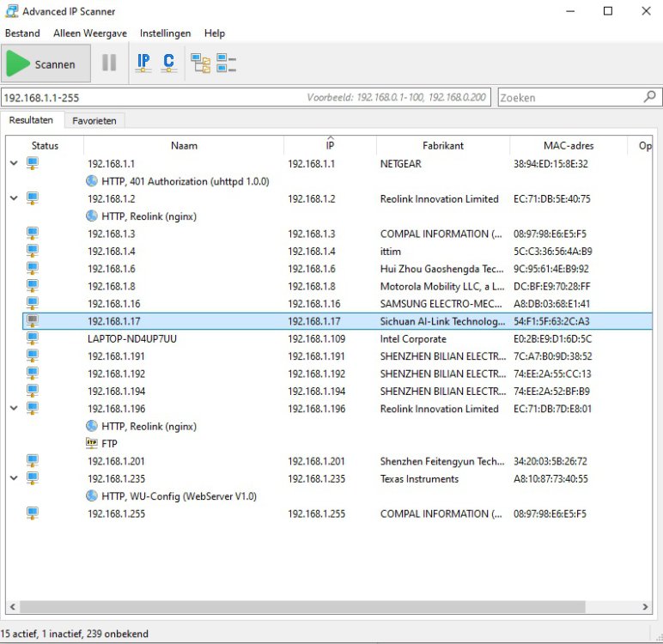Collapse the 192.168.1.196 device row
Viewport: 663px width, 644px height.
click(13, 409)
